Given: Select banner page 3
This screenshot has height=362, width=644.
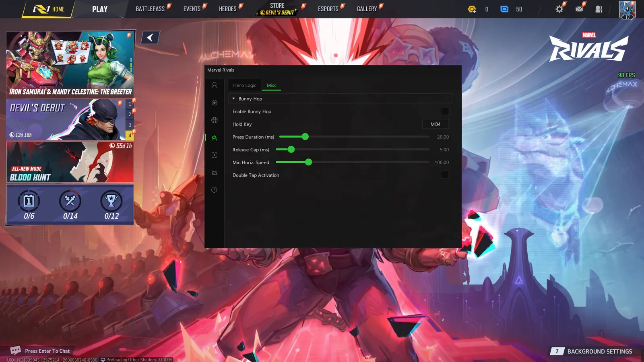Looking at the screenshot, I should pyautogui.click(x=130, y=125).
